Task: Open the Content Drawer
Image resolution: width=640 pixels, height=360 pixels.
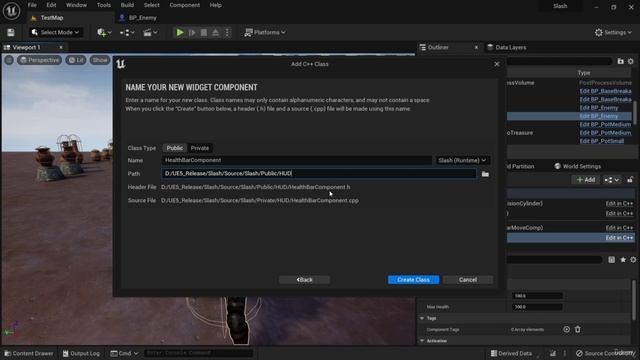Action: (29, 353)
